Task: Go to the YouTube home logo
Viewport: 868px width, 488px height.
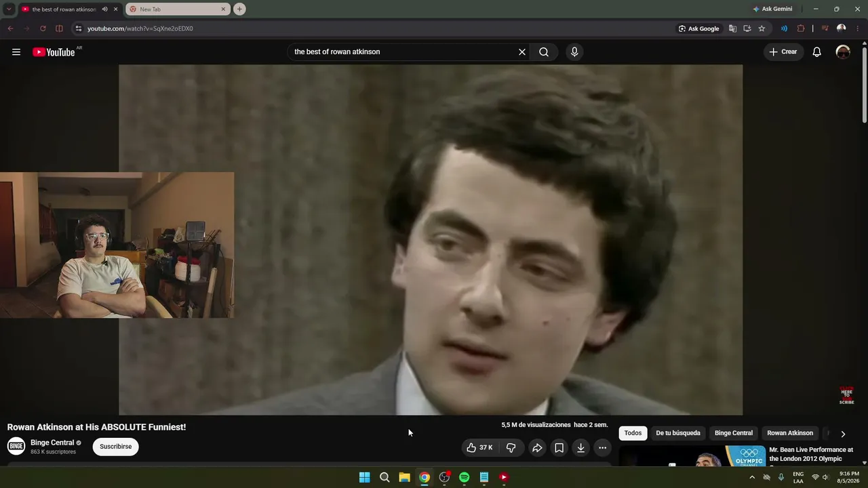Action: coord(54,52)
